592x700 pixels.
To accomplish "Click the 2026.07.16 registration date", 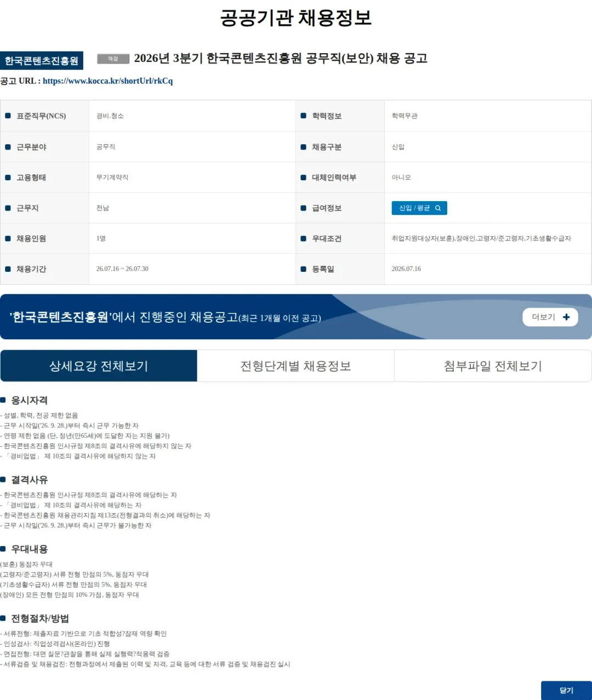I will (406, 269).
